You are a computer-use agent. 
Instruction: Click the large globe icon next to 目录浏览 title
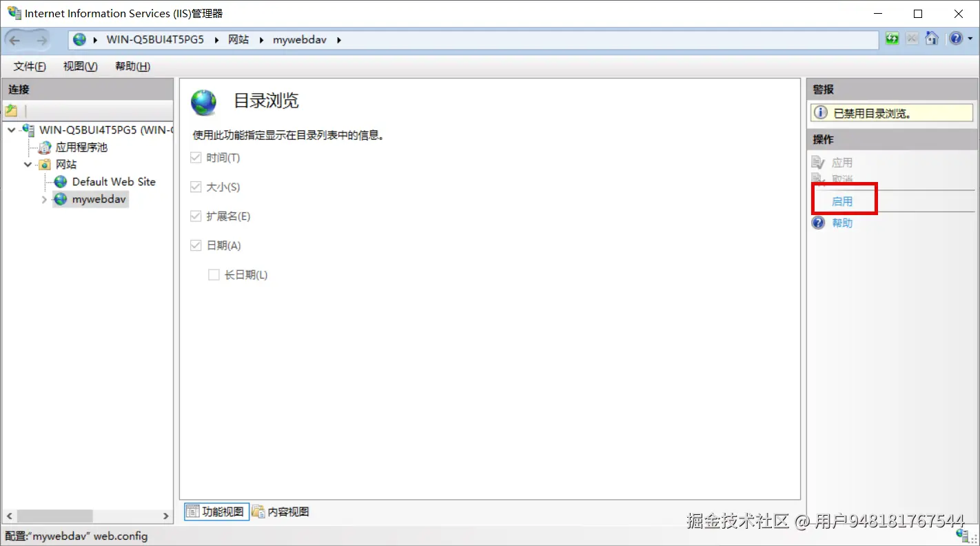204,102
